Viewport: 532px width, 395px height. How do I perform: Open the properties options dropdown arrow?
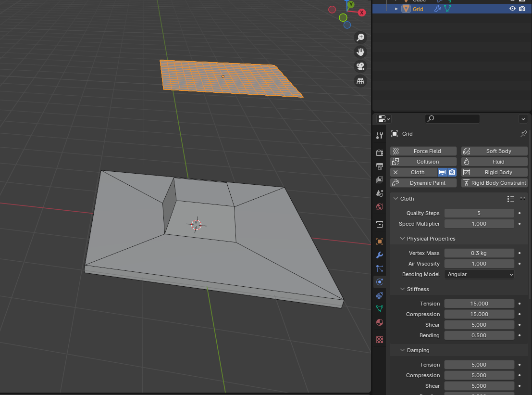pyautogui.click(x=523, y=119)
